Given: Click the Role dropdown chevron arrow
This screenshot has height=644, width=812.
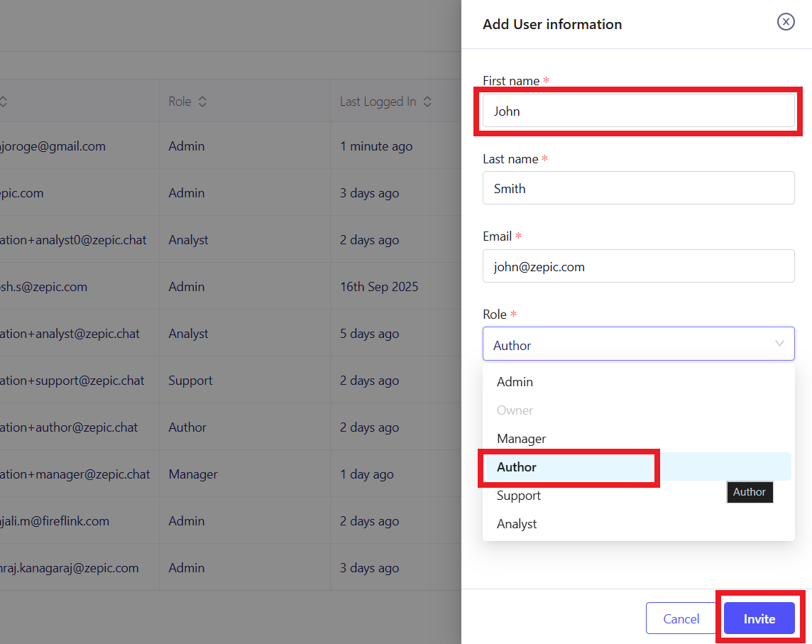Looking at the screenshot, I should coord(779,344).
